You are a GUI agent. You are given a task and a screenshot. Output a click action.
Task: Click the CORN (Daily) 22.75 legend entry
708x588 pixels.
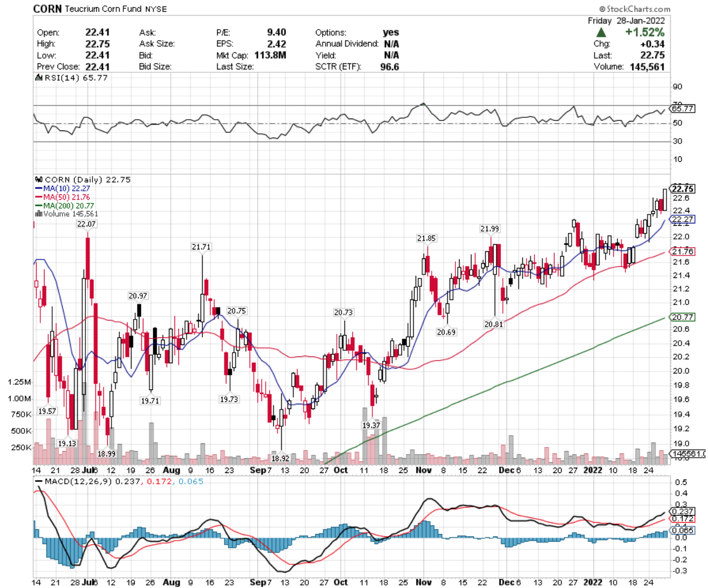pyautogui.click(x=88, y=180)
